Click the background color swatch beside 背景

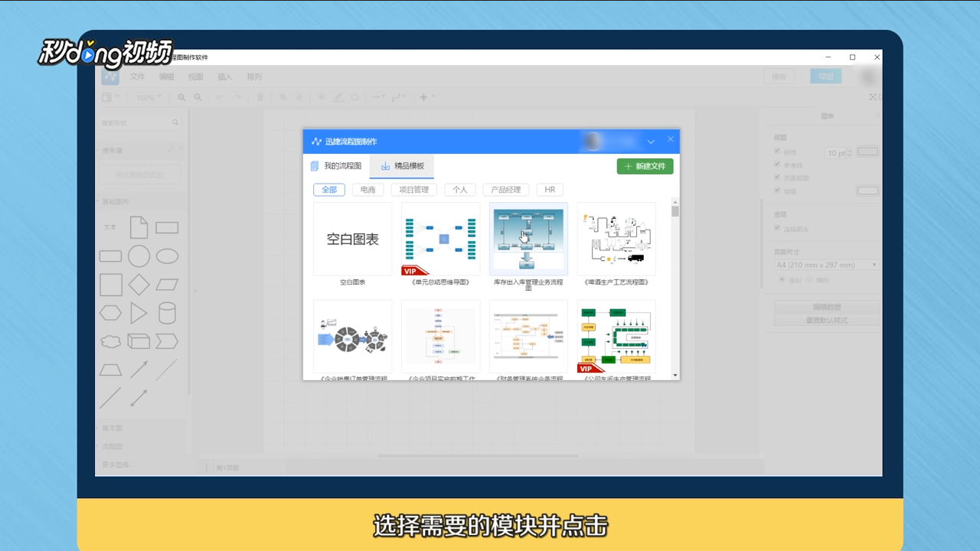(x=867, y=191)
